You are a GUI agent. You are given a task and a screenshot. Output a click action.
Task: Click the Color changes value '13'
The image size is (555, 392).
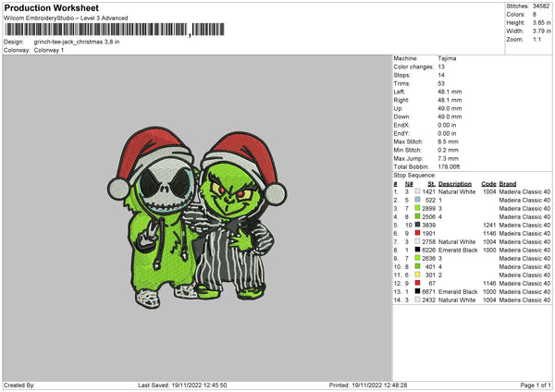pos(441,67)
